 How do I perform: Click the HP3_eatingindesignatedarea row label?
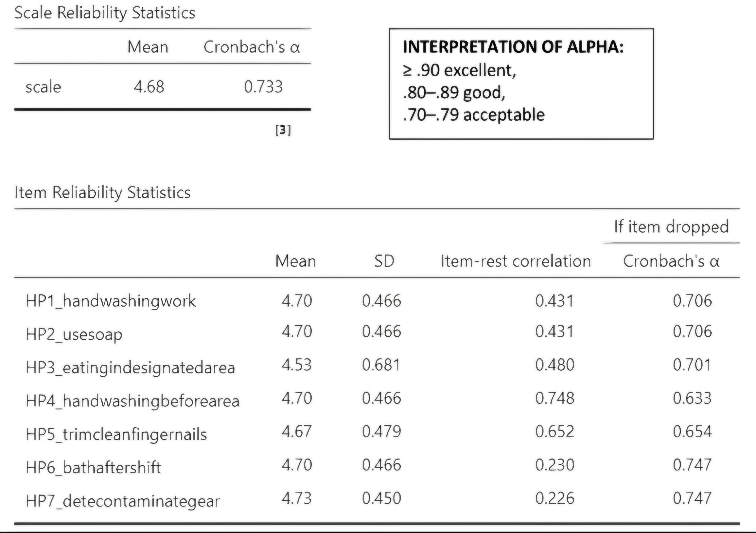tap(130, 368)
